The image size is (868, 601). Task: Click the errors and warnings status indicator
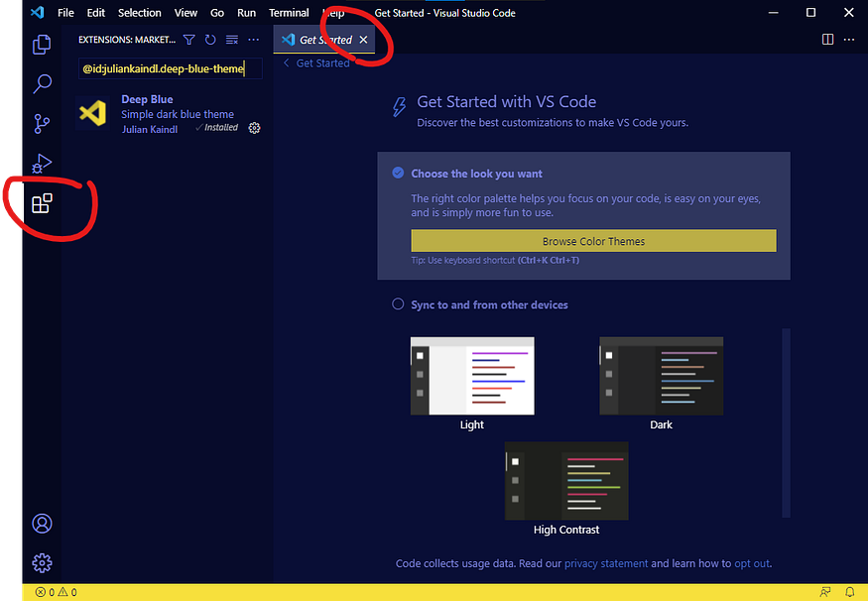point(56,592)
